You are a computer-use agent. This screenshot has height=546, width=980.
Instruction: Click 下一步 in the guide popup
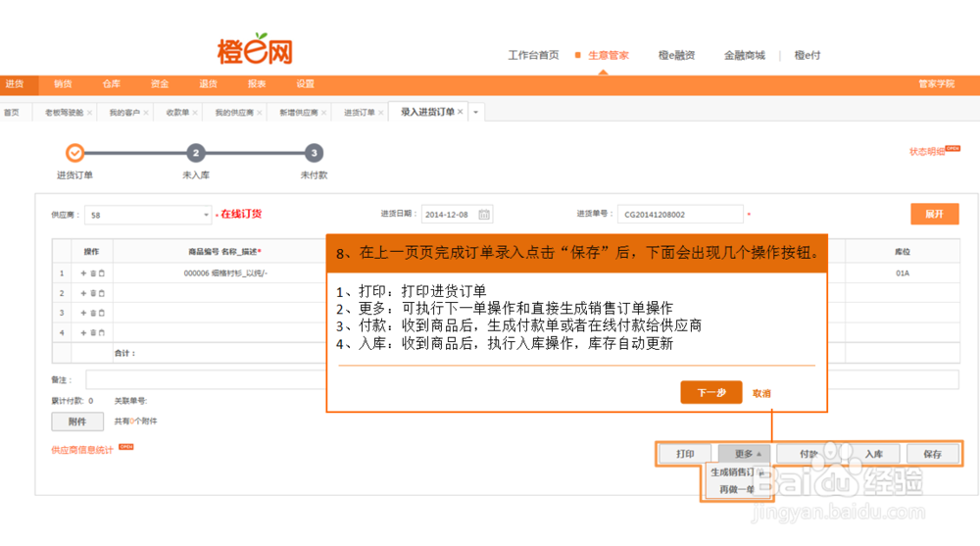tap(711, 393)
